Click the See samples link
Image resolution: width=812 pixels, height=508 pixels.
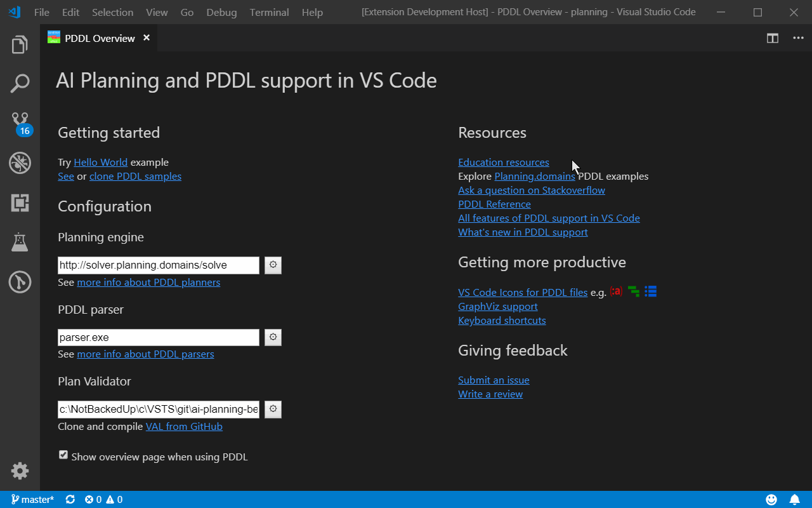(66, 176)
